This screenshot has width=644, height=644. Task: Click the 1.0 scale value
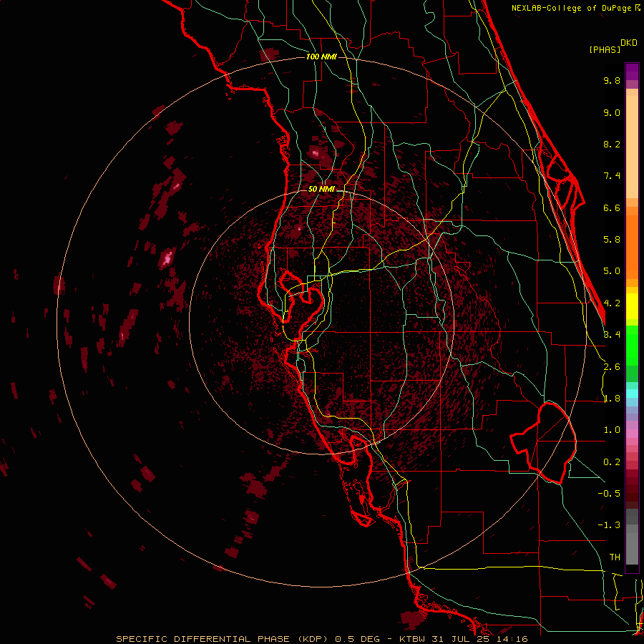click(612, 430)
